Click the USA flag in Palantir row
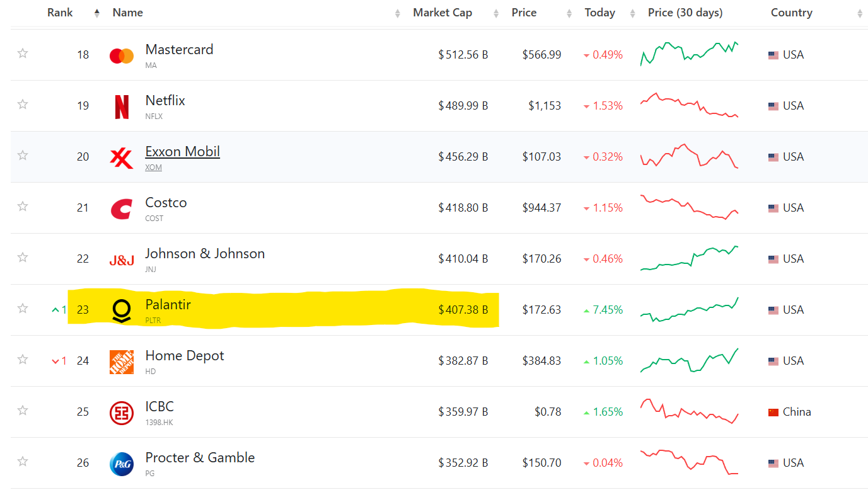Screen dimensions: 868x490 [x=773, y=311]
